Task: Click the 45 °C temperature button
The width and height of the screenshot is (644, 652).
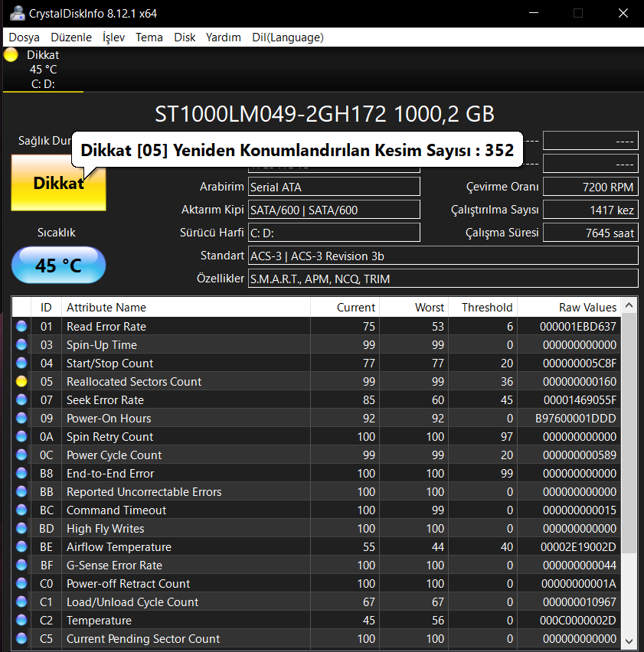Action: [59, 266]
